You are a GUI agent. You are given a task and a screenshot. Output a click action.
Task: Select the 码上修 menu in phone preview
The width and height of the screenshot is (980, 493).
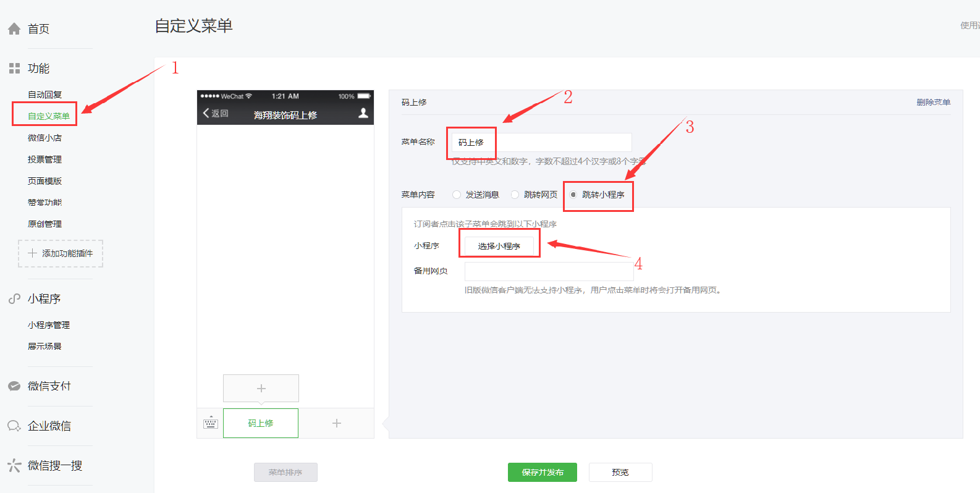[x=261, y=423]
